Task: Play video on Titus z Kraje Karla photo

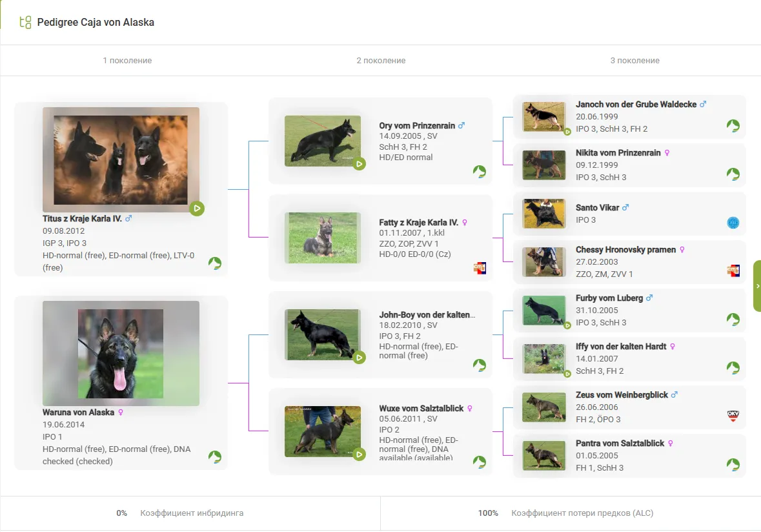Action: tap(197, 209)
